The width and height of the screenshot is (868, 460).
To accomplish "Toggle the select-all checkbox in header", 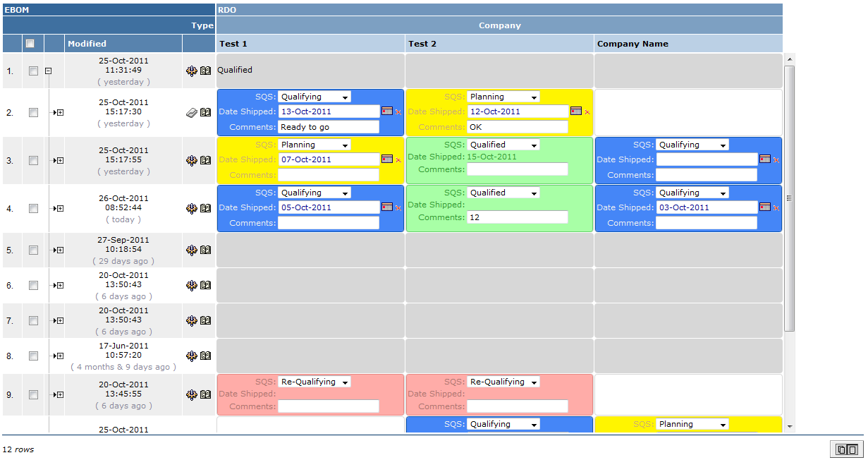I will [x=30, y=44].
